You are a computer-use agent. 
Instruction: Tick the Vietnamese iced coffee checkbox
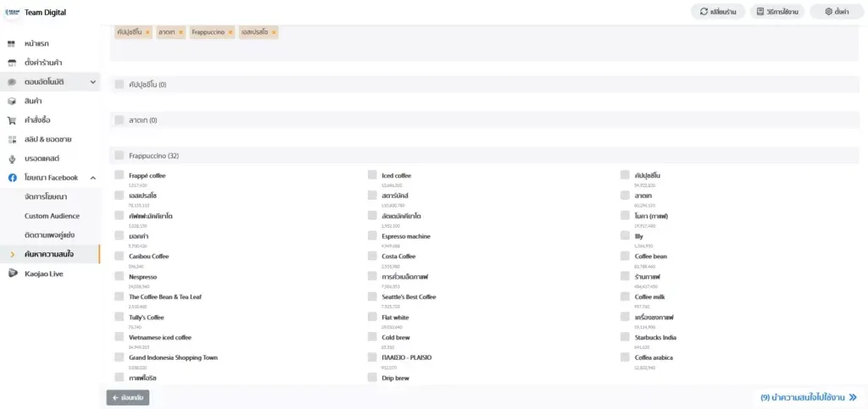[119, 337]
